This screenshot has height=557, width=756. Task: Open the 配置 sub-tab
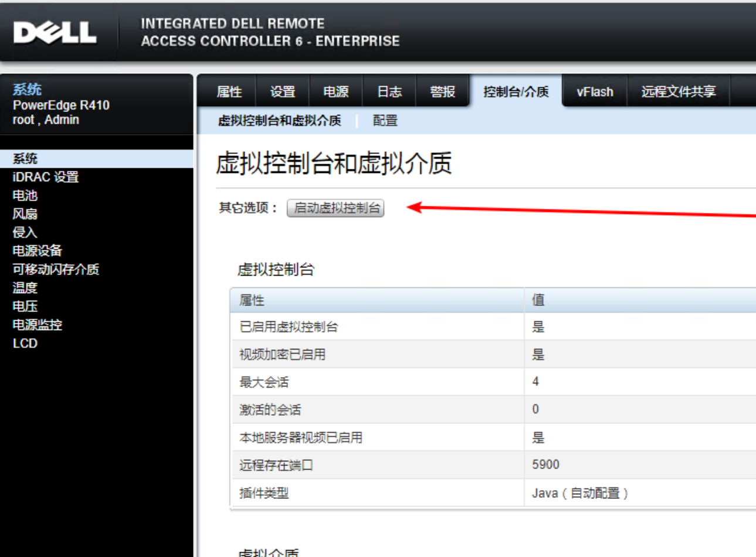[x=385, y=121]
